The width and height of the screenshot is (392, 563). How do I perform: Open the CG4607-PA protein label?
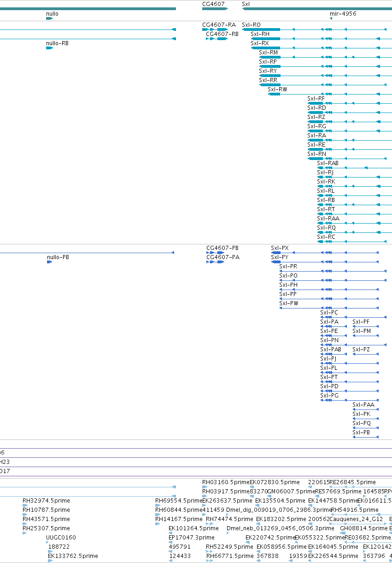click(x=222, y=257)
